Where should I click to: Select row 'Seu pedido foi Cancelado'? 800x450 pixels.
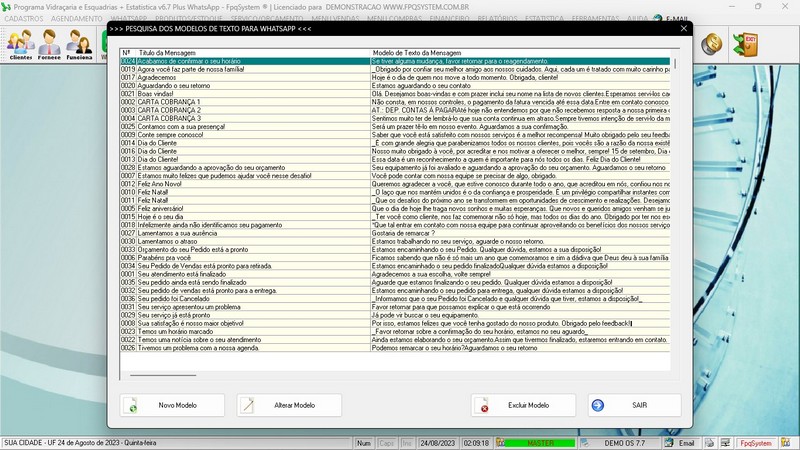(395, 298)
